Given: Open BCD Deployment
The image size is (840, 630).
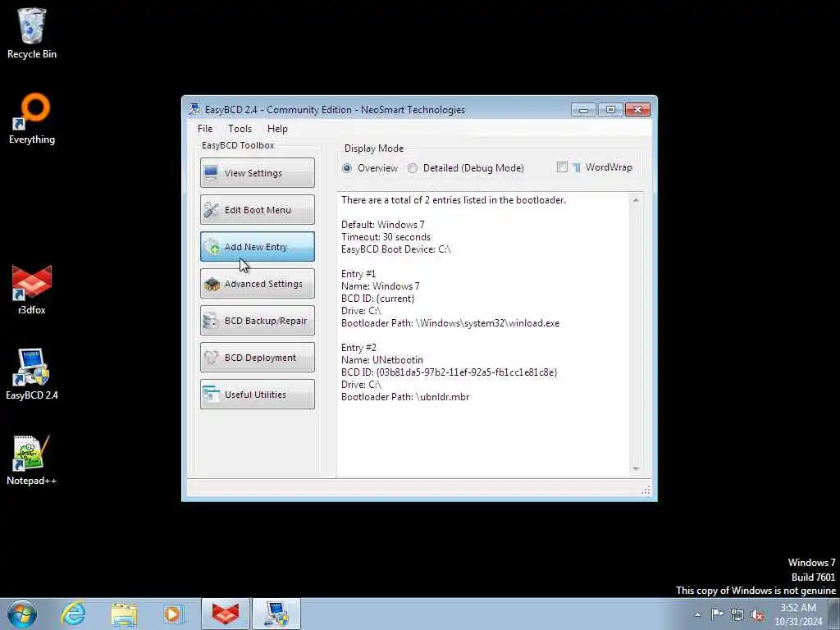Looking at the screenshot, I should (257, 358).
